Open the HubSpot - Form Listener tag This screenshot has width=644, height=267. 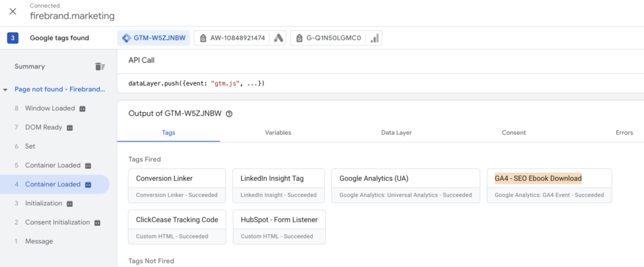279,227
